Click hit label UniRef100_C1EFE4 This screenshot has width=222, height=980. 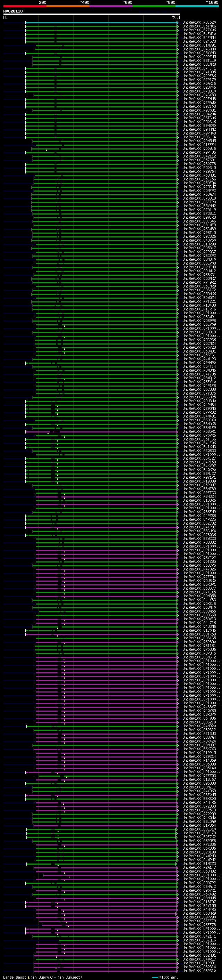point(199,145)
